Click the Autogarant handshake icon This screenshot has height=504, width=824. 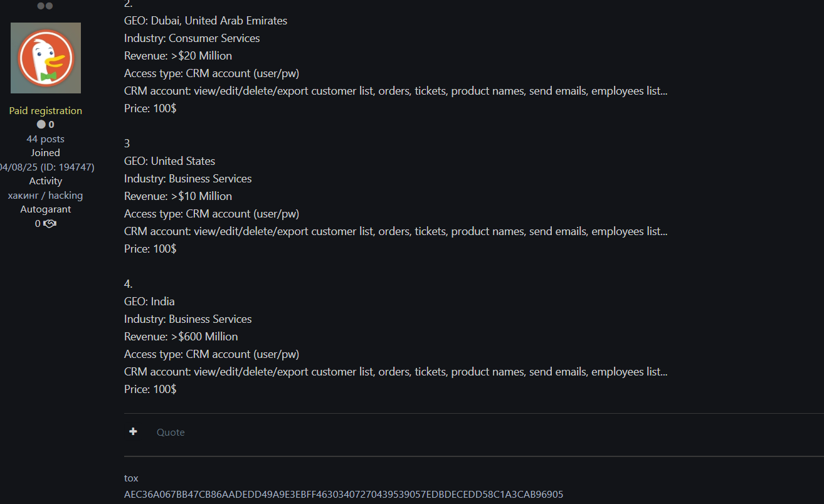(50, 224)
